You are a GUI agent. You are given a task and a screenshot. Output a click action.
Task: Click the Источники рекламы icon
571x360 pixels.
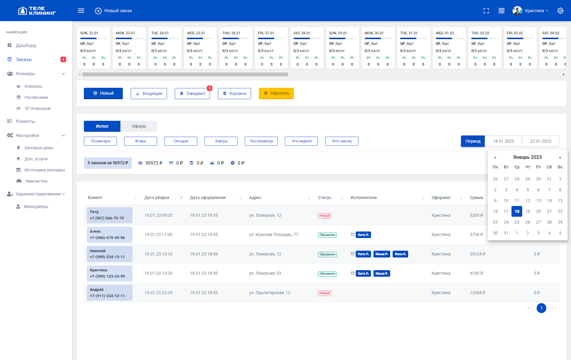coord(19,170)
